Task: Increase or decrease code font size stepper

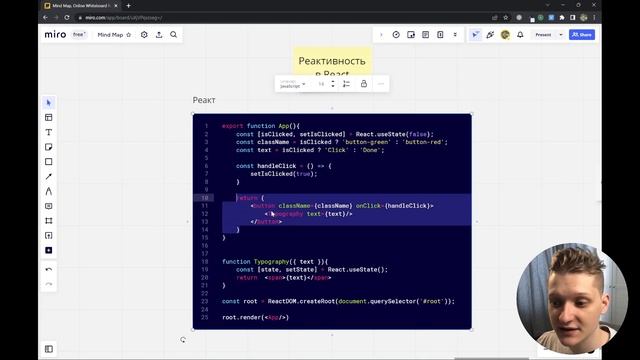Action: pyautogui.click(x=333, y=84)
